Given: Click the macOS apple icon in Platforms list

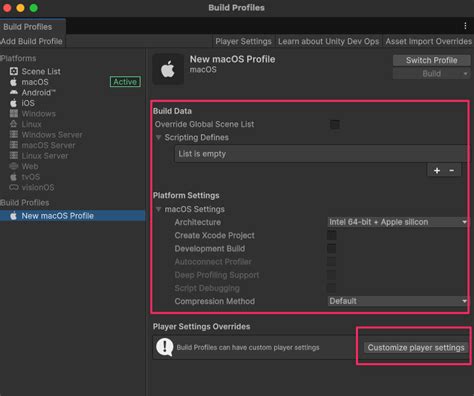Looking at the screenshot, I should tap(14, 82).
